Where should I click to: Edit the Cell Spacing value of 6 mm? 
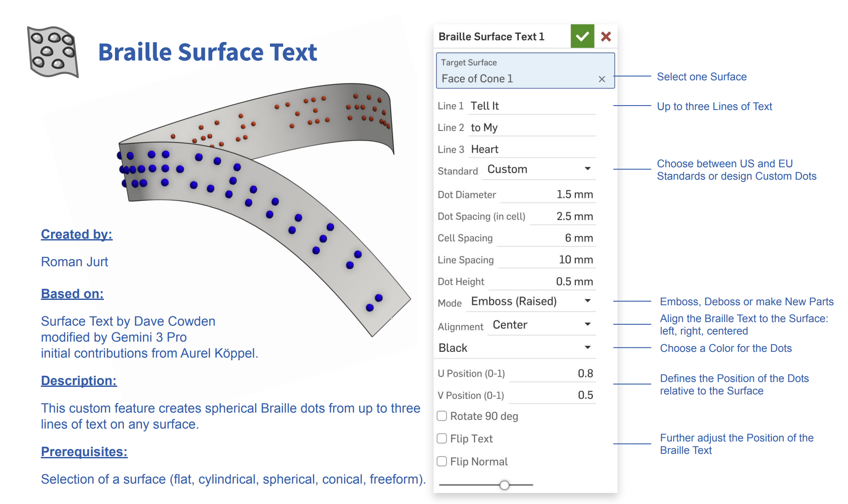click(546, 238)
